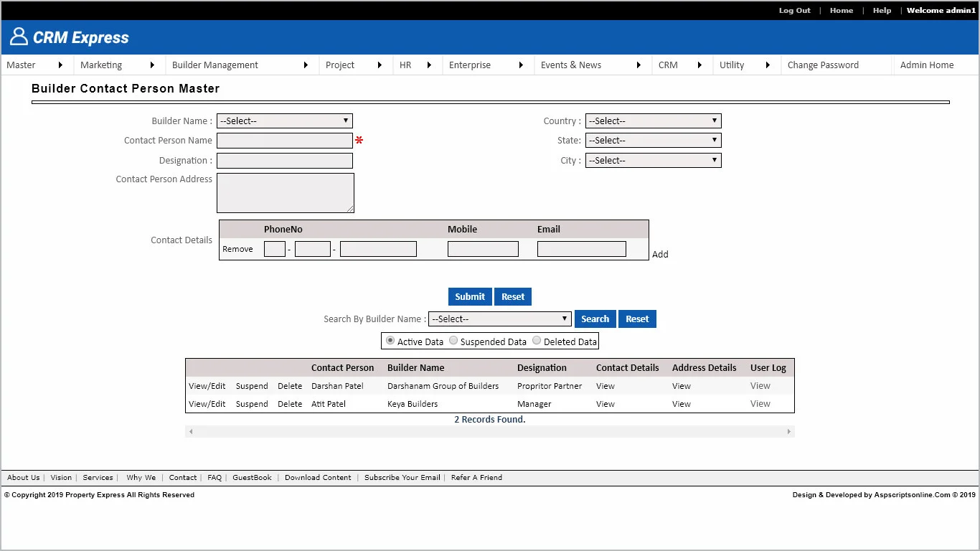Click Remove in the contact details row
Image resolution: width=980 pixels, height=551 pixels.
(x=237, y=249)
